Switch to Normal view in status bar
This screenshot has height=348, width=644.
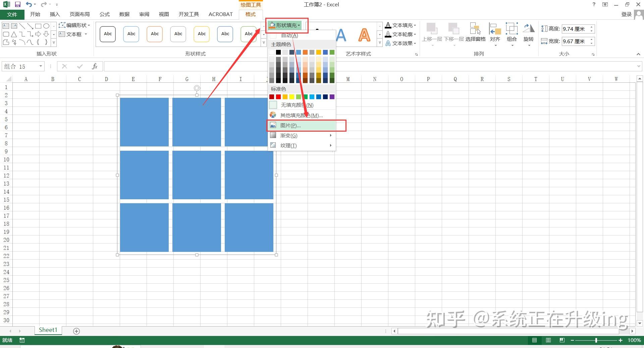(x=534, y=340)
